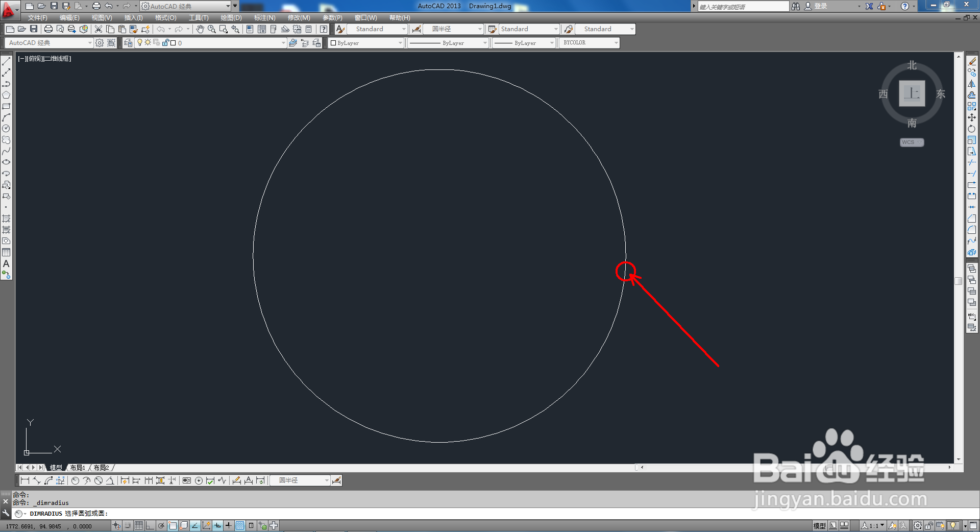Click the ByLayer color swatch square
The height and width of the screenshot is (532, 980).
click(x=333, y=43)
